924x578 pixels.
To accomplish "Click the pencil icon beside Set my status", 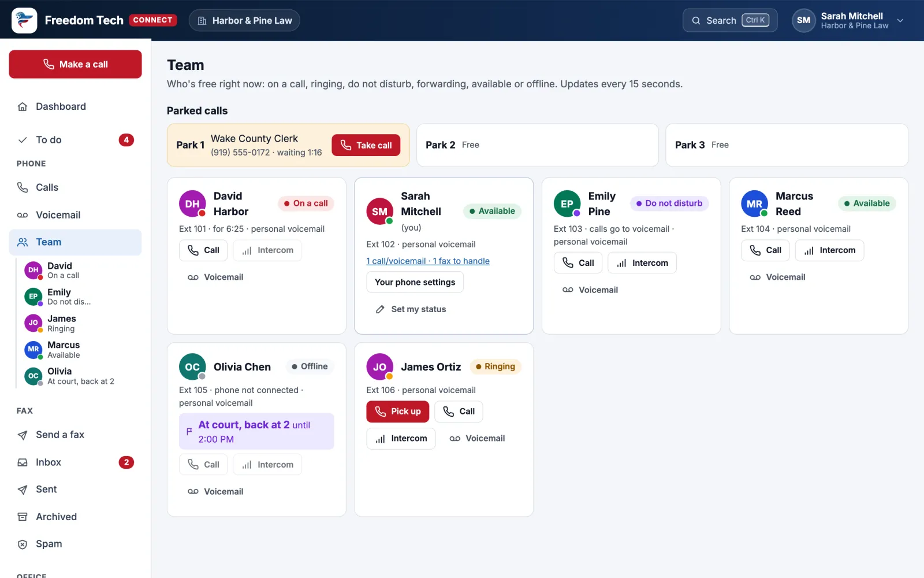I will (380, 310).
